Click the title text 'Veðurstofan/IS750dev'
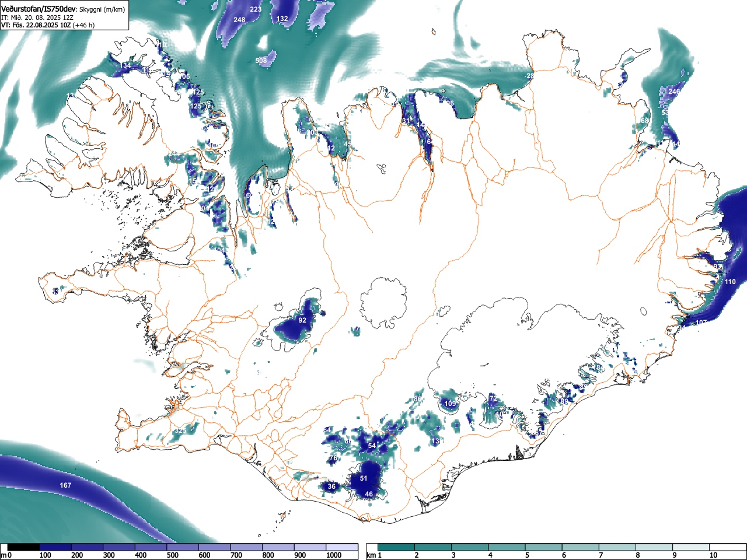Viewport: 747px width, 560px height. 39,9
